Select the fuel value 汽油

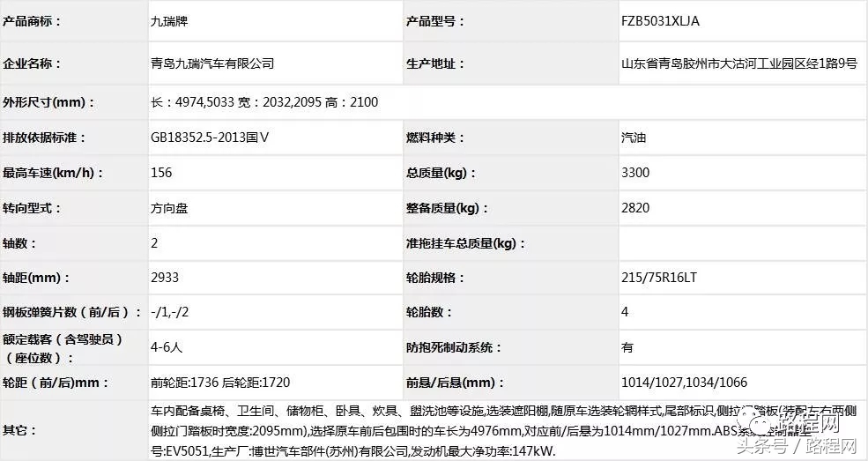click(634, 138)
